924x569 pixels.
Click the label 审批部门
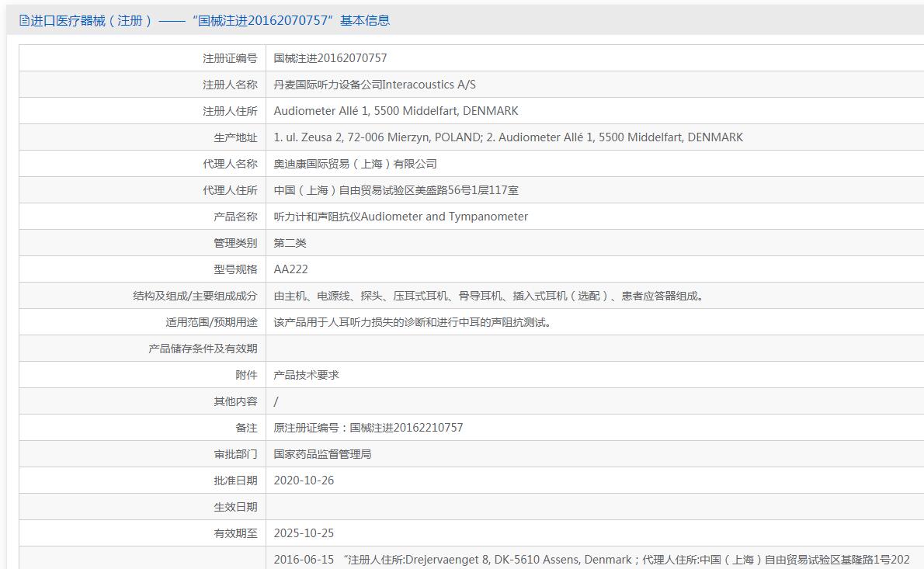(235, 455)
